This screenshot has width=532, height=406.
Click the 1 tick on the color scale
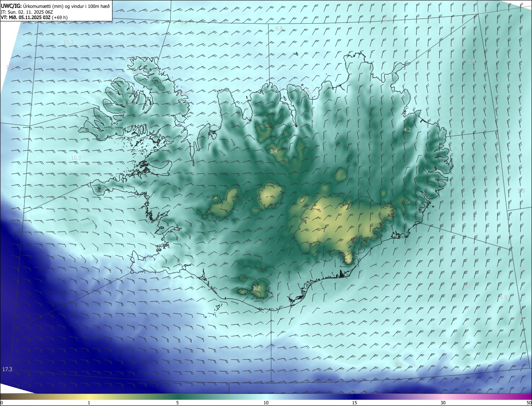[89, 403]
